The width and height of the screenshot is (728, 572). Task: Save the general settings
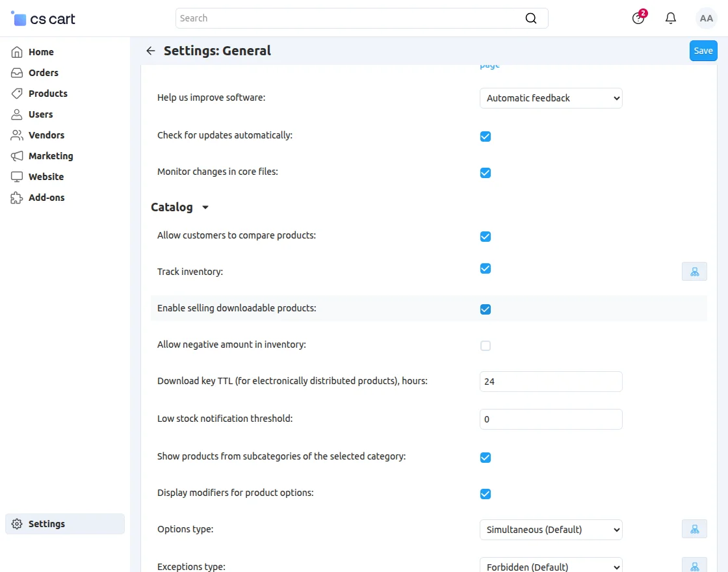click(703, 50)
